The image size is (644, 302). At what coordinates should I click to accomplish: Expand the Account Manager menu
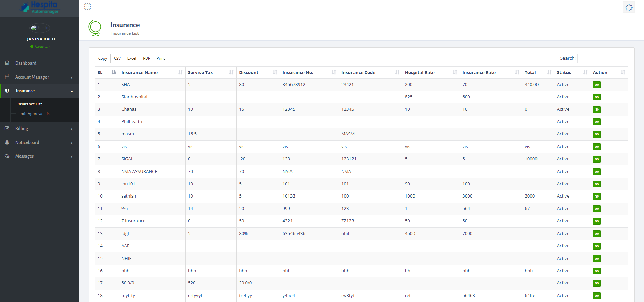39,77
